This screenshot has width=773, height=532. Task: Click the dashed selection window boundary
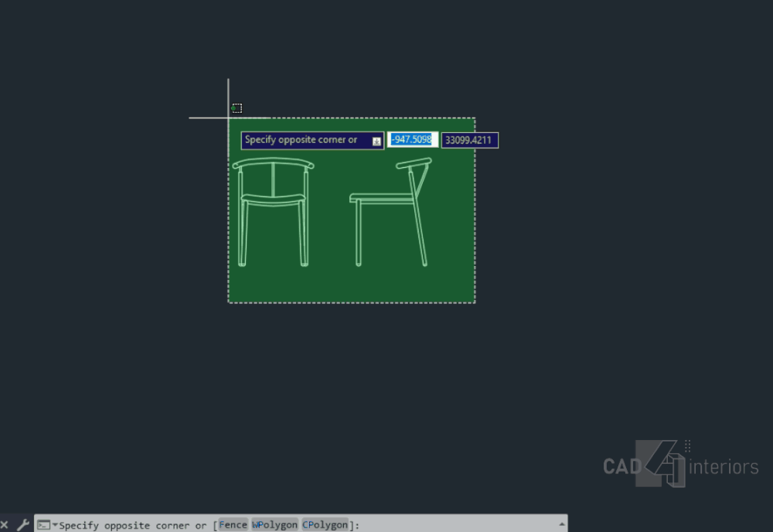pos(352,302)
